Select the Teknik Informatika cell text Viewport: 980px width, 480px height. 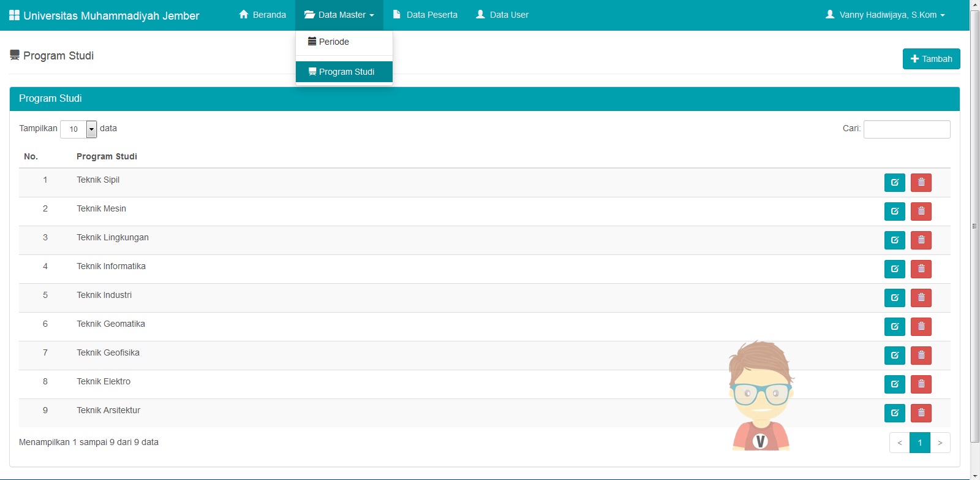pos(111,266)
